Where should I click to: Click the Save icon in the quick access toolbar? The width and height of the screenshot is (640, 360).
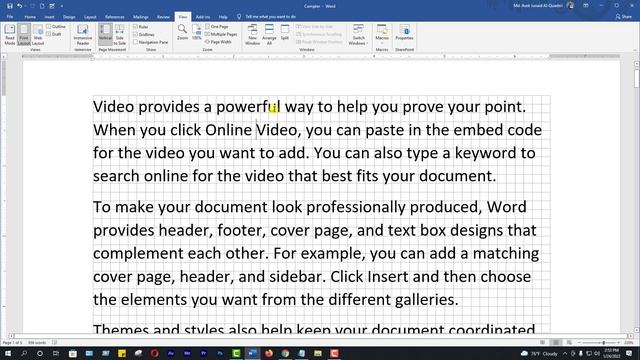(x=9, y=6)
